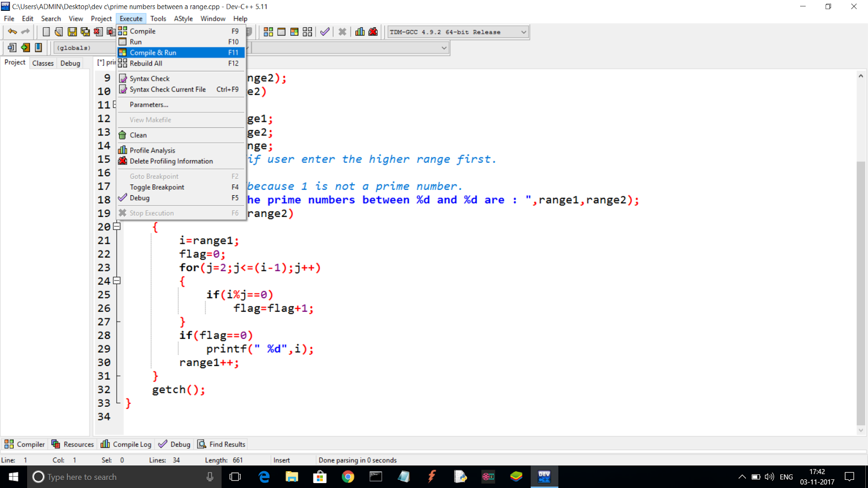The width and height of the screenshot is (868, 488).
Task: Click the Rebuild All toolbar icon
Action: click(x=307, y=31)
